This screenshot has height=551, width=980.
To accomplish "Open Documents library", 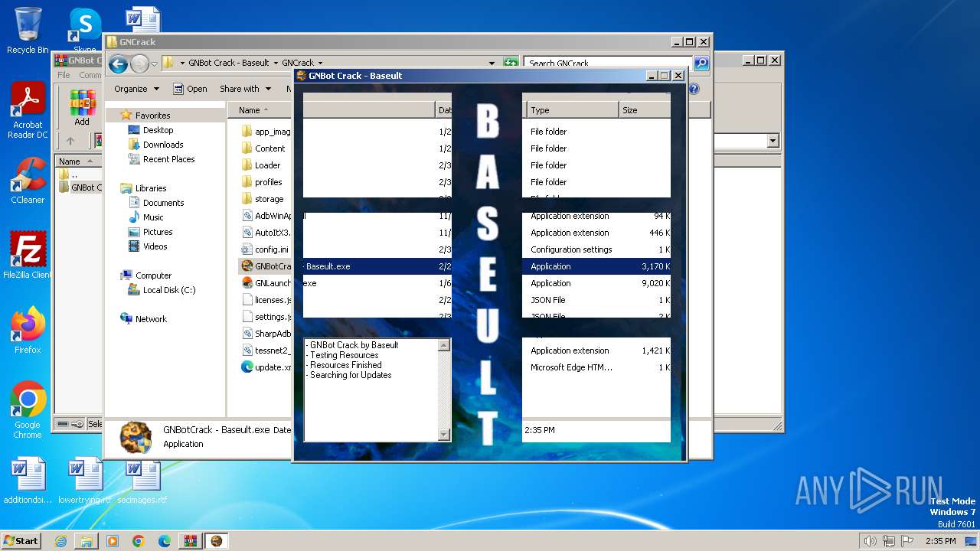I will click(x=163, y=203).
